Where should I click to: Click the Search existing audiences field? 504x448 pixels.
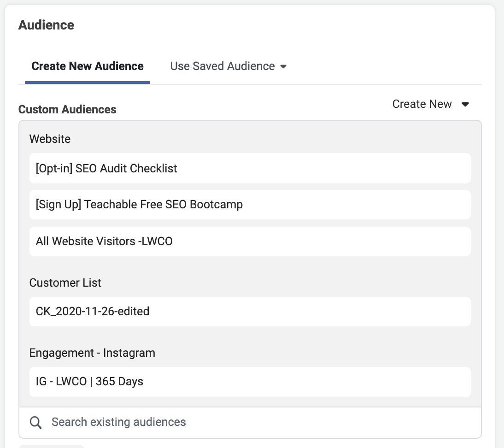(184, 422)
